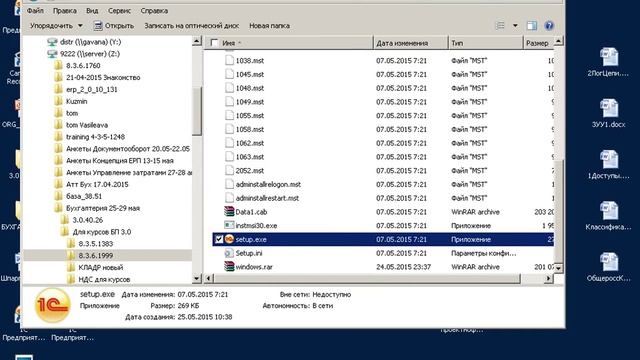Open the Kuzmin folder in tree
Viewport: 640px width, 360px height.
click(x=71, y=101)
